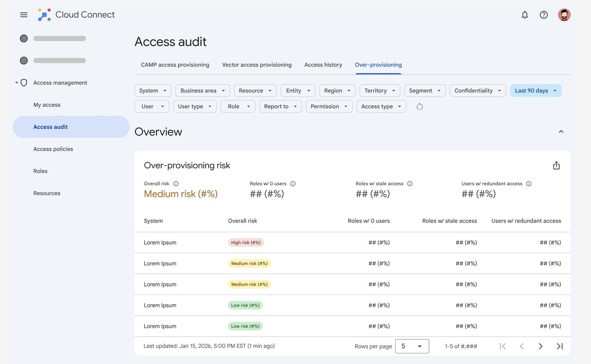591x364 pixels.
Task: Collapse the Overview section
Action: click(561, 132)
